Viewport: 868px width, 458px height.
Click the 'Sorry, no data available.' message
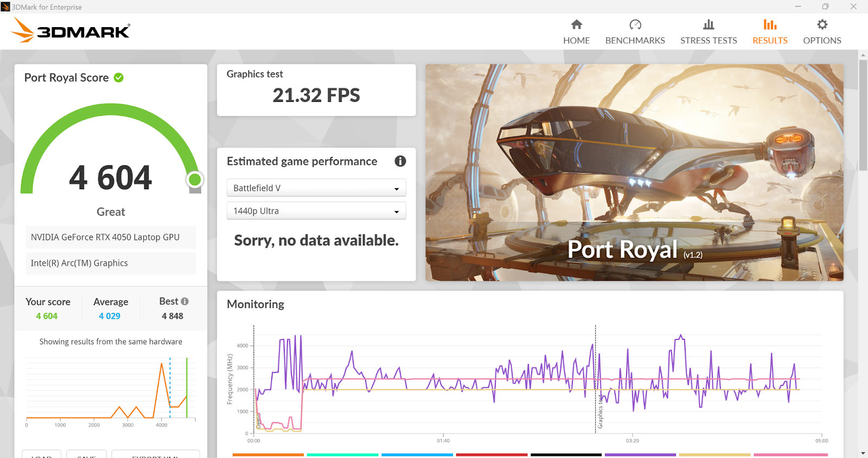[316, 240]
